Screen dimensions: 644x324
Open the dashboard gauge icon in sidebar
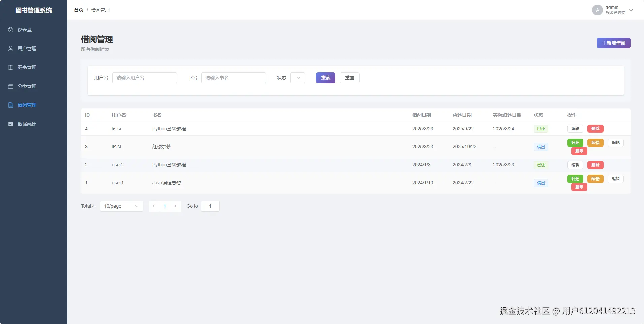11,30
